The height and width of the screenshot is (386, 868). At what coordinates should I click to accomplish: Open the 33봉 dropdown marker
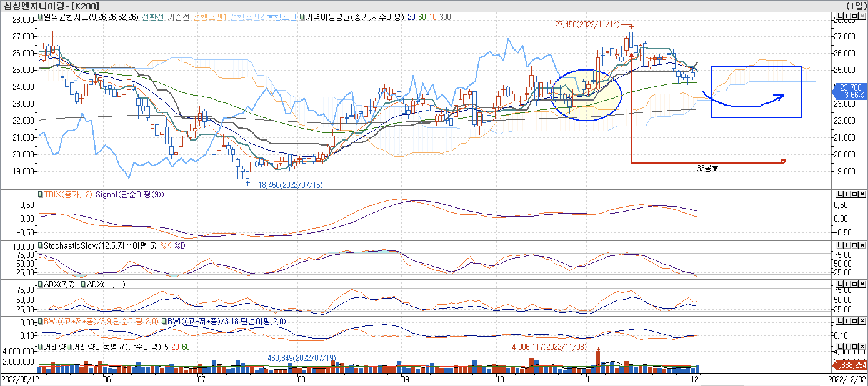pyautogui.click(x=715, y=168)
